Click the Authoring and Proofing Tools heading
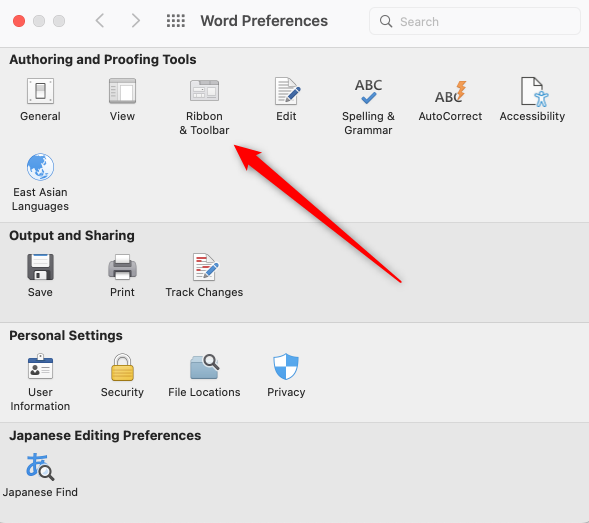589x523 pixels. coord(103,59)
